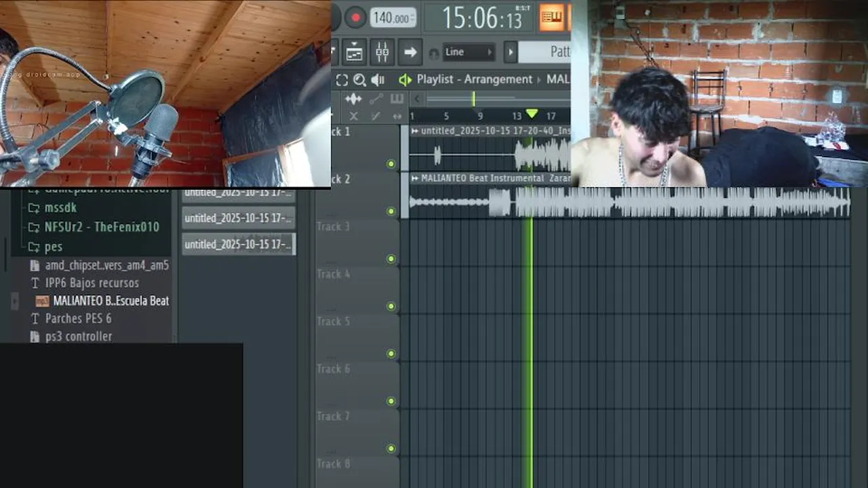The image size is (868, 488).
Task: Select the automation clip focus icon
Action: (375, 100)
